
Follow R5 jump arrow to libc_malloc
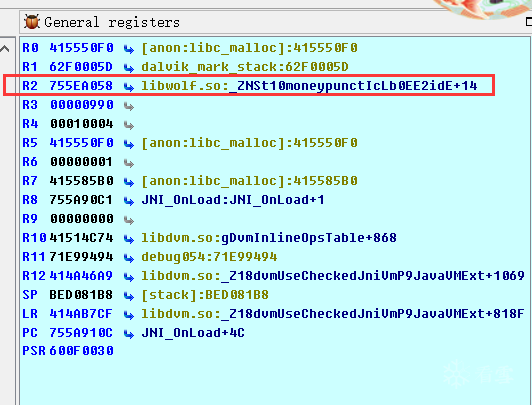(129, 144)
